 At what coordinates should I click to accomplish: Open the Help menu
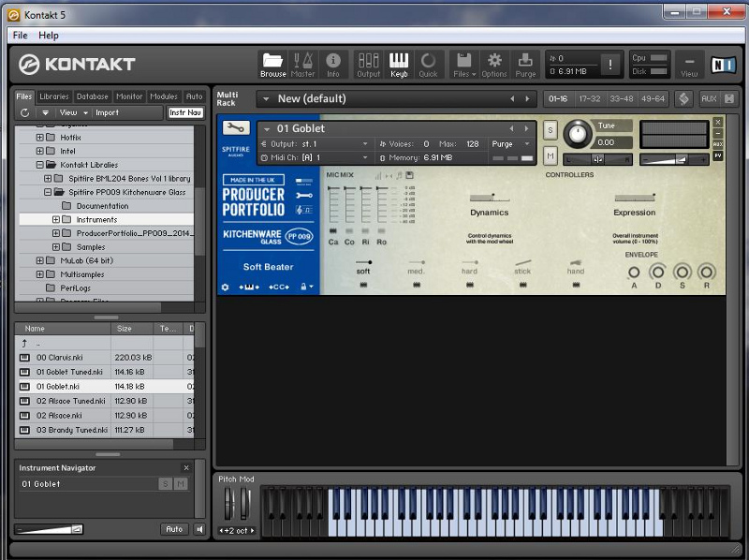[x=49, y=36]
